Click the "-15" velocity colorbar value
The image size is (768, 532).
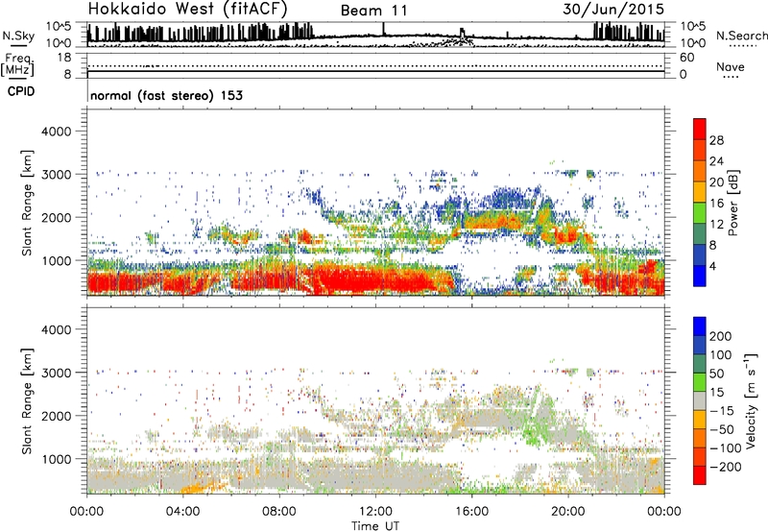(722, 411)
